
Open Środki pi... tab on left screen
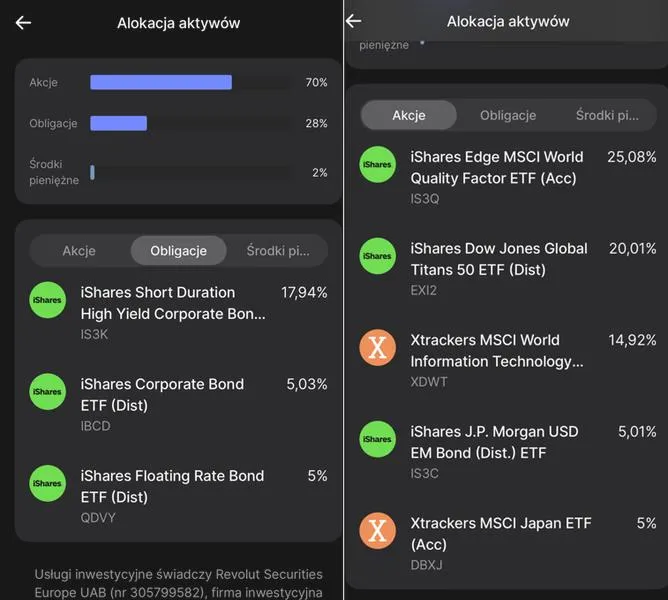pyautogui.click(x=278, y=251)
